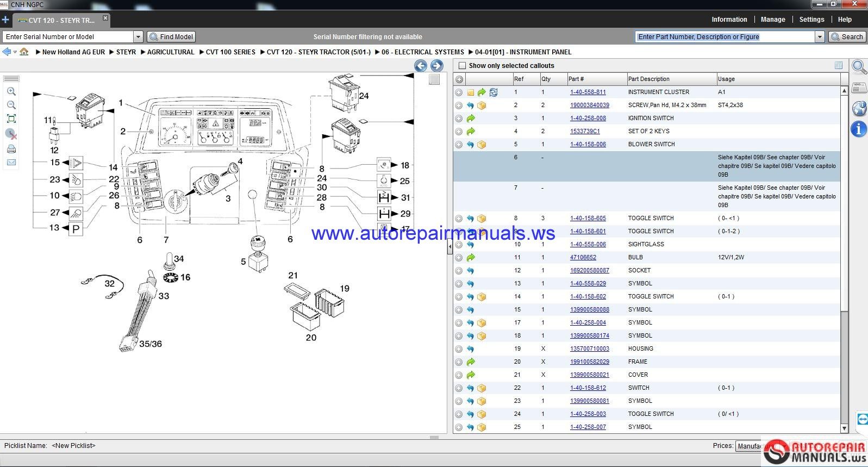This screenshot has width=868, height=467.
Task: Click the diagram toolbar grip handle
Action: click(11, 79)
